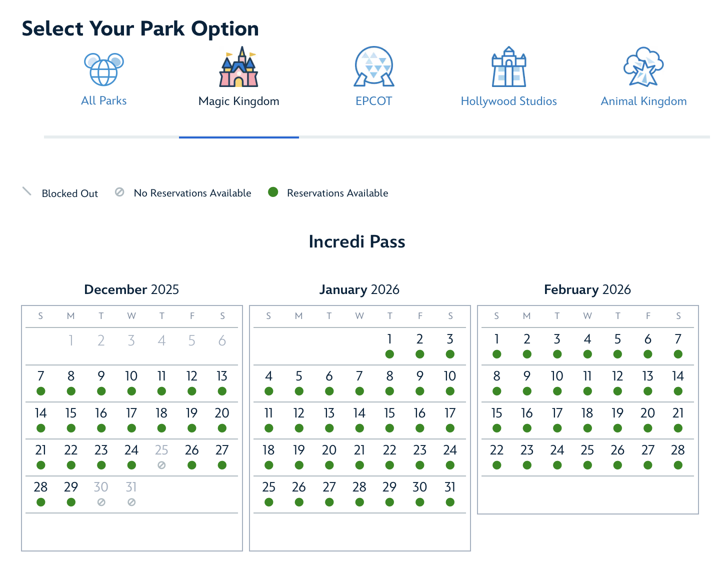
Task: Click the green dot under December 7
Action: tap(41, 391)
